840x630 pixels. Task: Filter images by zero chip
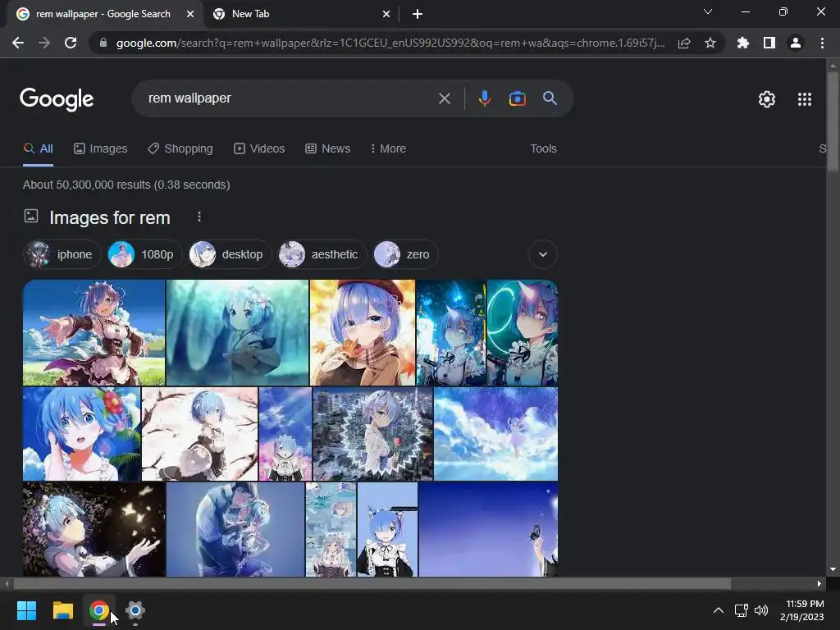[405, 254]
